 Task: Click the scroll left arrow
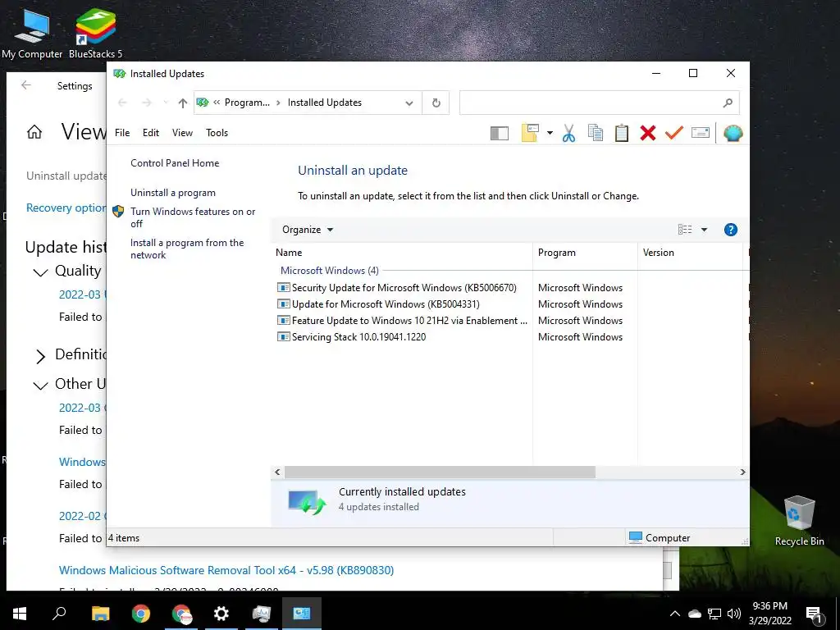(x=277, y=472)
